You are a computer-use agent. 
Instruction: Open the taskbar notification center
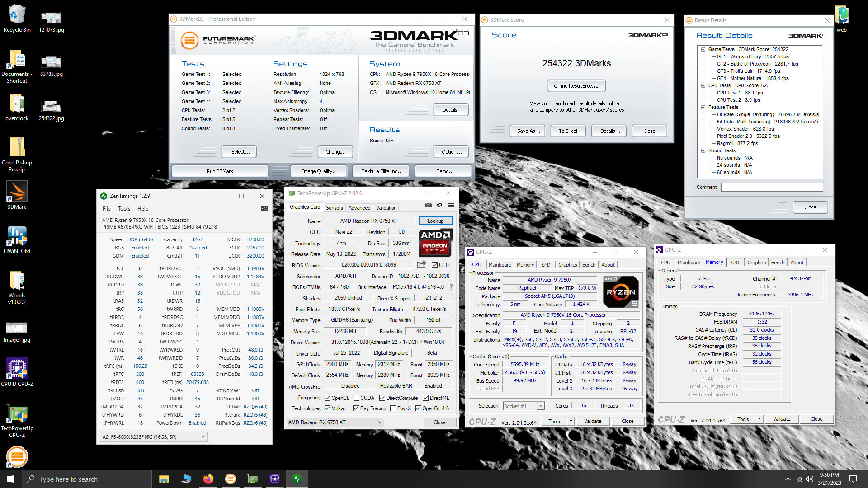pyautogui.click(x=853, y=479)
